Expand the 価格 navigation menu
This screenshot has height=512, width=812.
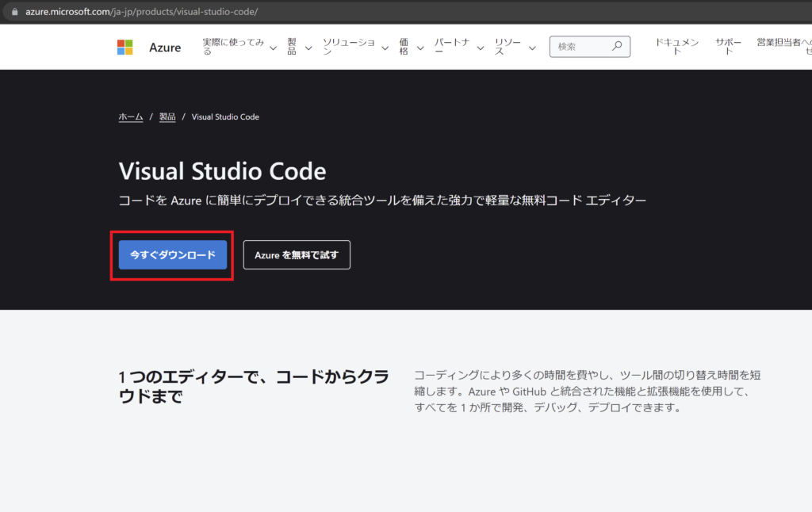click(x=412, y=47)
